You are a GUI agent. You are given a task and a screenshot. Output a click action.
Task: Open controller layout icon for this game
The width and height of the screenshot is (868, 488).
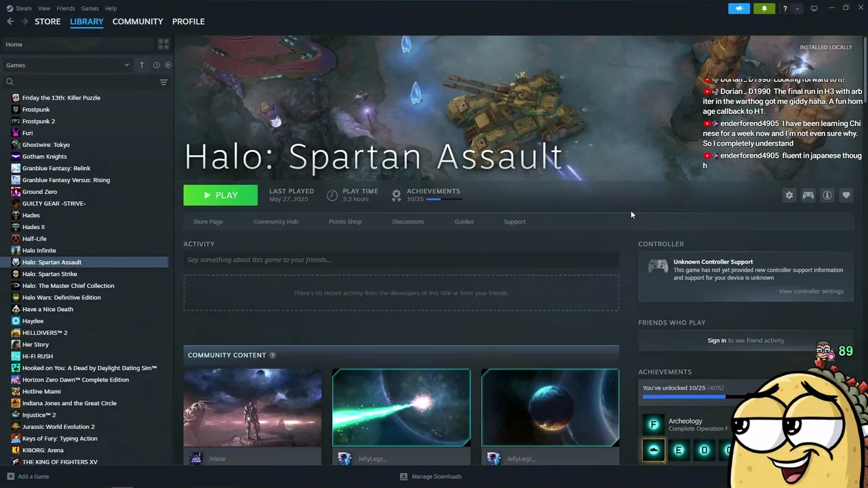(x=808, y=195)
